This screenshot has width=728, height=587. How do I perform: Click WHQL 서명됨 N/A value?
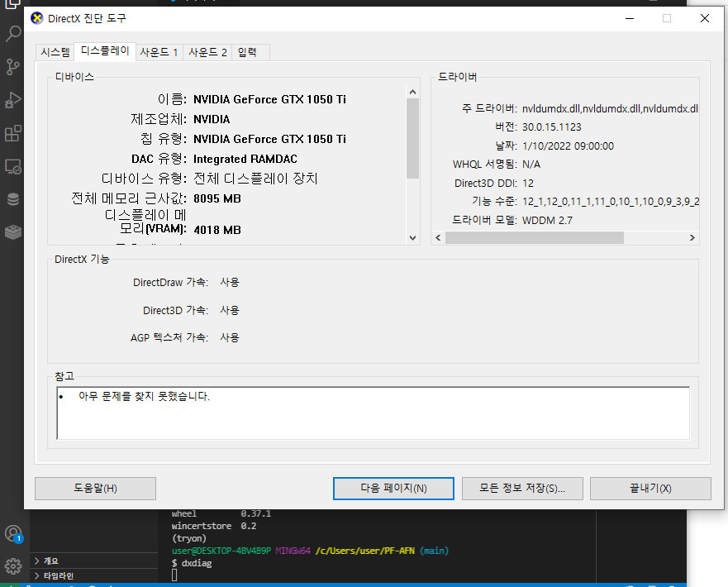(x=531, y=165)
